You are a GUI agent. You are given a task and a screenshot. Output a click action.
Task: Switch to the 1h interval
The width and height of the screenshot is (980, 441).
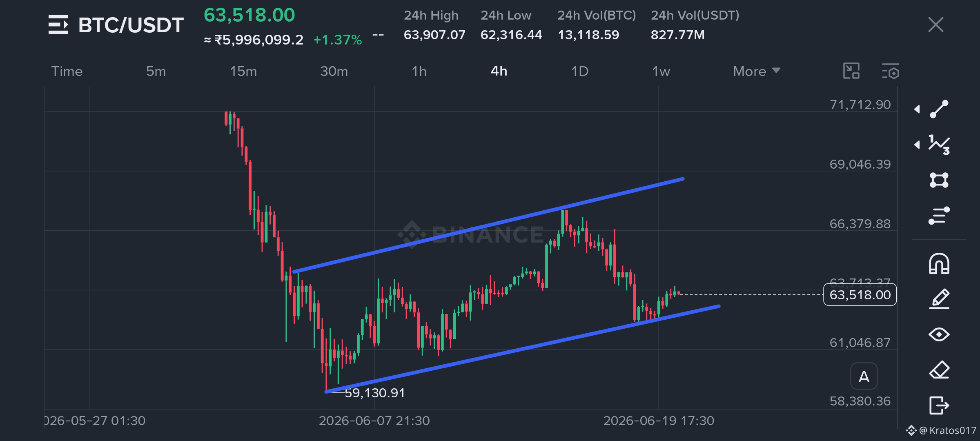point(419,71)
